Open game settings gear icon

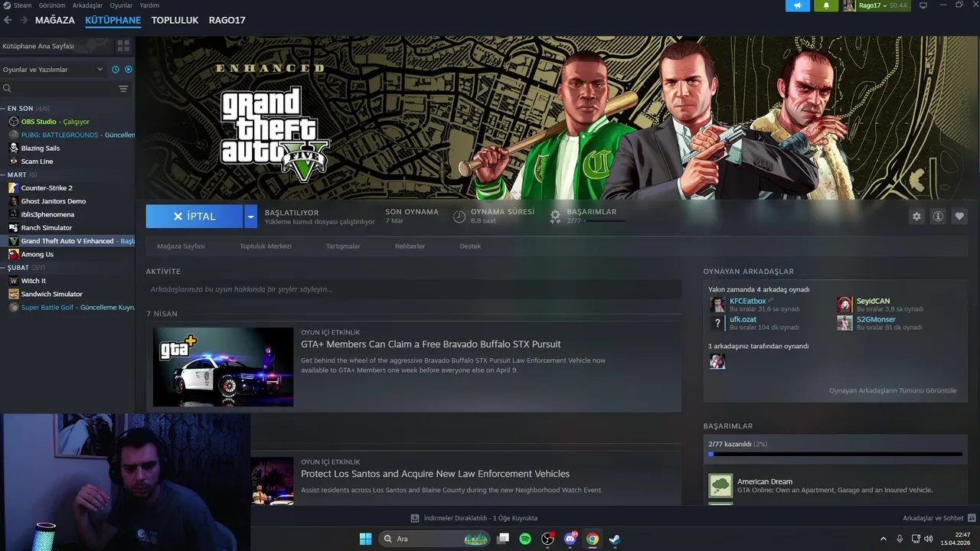pos(916,217)
